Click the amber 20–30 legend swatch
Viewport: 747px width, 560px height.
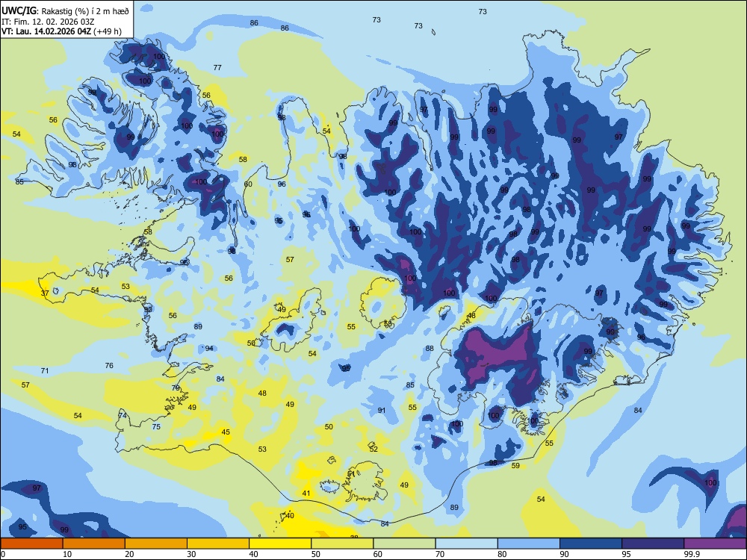(x=156, y=544)
